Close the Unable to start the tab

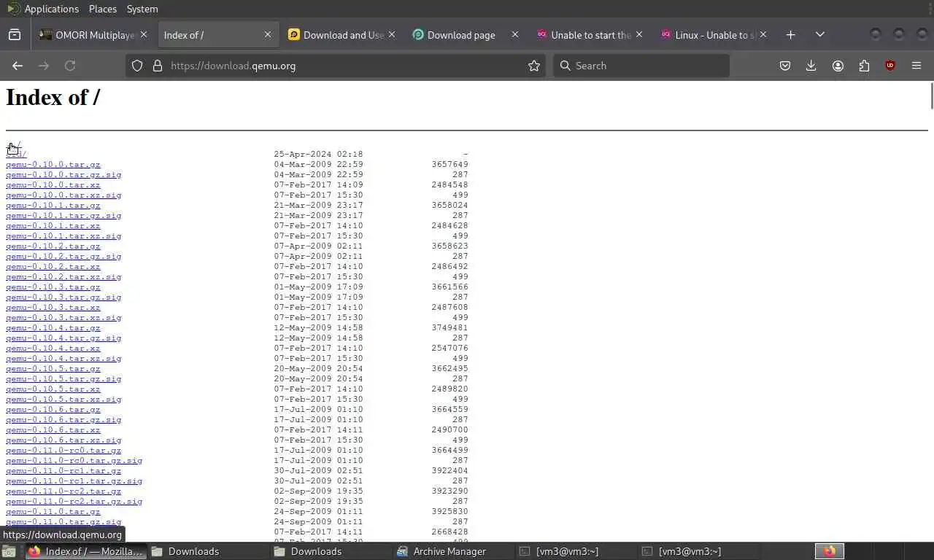pyautogui.click(x=639, y=34)
